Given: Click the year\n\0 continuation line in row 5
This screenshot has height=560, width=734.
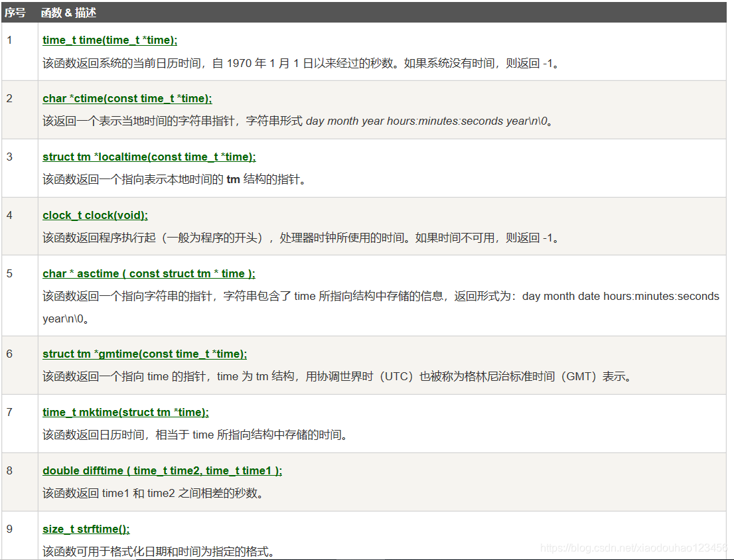Looking at the screenshot, I should point(66,319).
